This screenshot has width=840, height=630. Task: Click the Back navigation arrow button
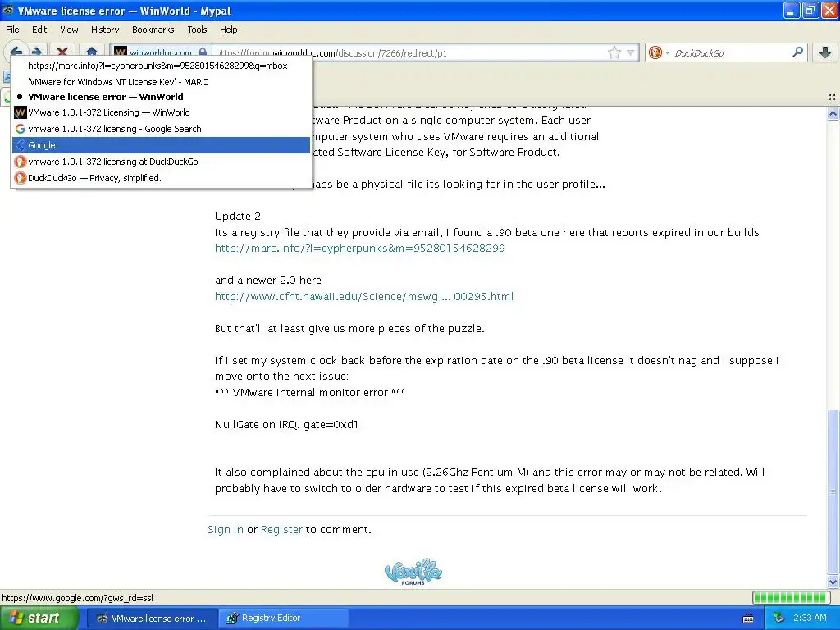click(x=16, y=52)
